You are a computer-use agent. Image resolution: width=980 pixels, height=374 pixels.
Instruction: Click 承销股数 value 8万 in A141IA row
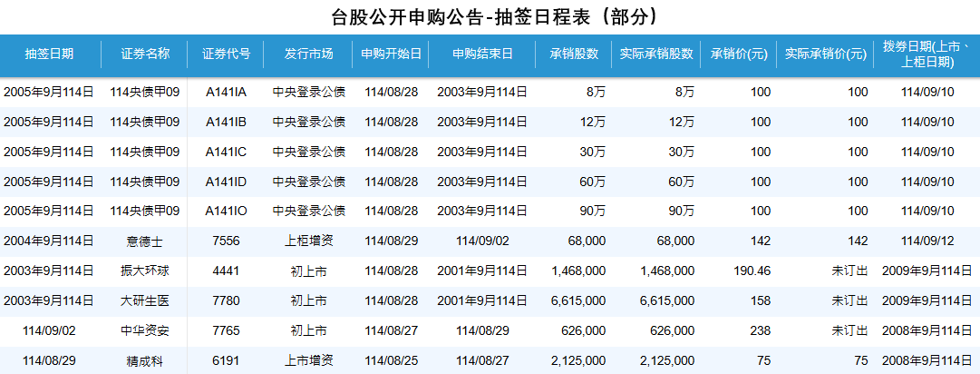point(597,93)
